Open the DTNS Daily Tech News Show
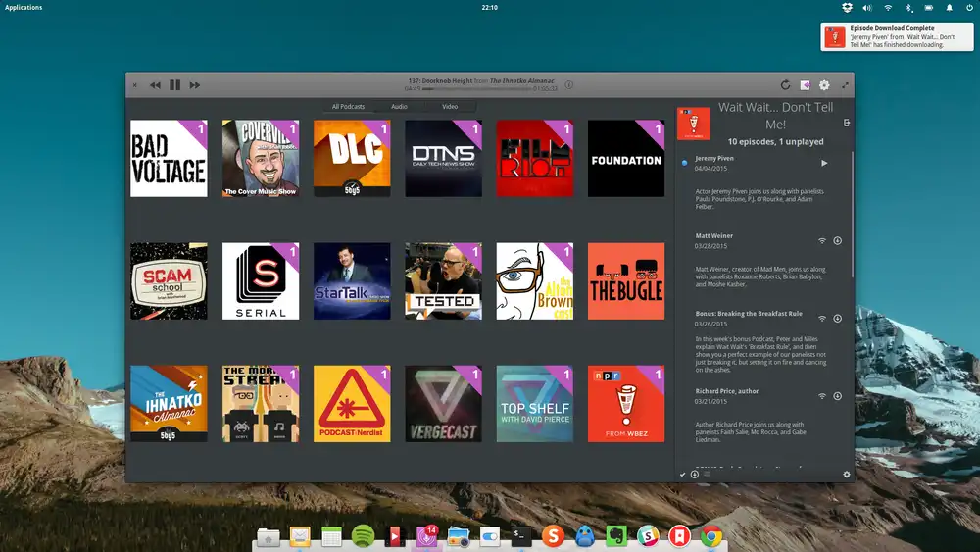The image size is (980, 552). (443, 158)
